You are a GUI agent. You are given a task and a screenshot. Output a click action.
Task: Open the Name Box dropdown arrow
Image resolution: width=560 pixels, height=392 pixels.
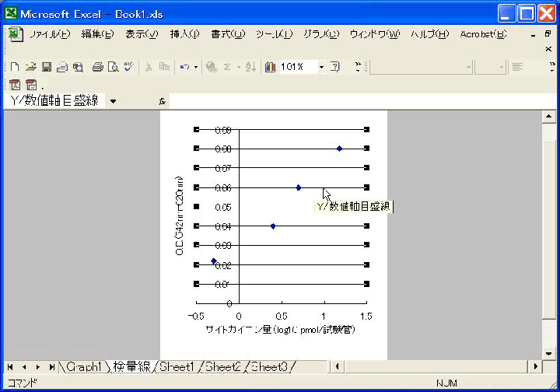point(113,101)
